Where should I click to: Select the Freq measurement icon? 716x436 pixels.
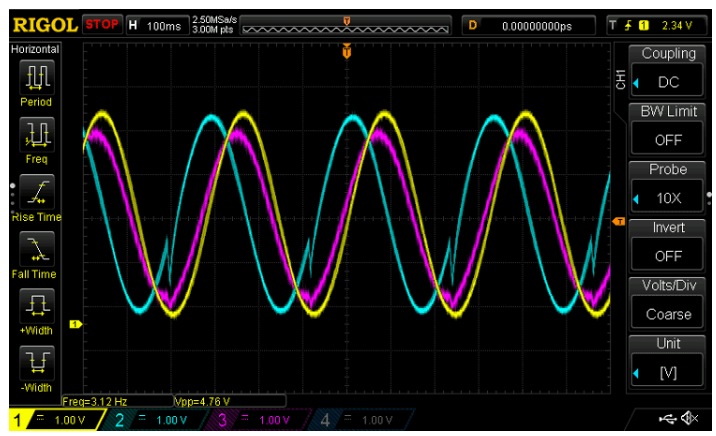(x=37, y=134)
